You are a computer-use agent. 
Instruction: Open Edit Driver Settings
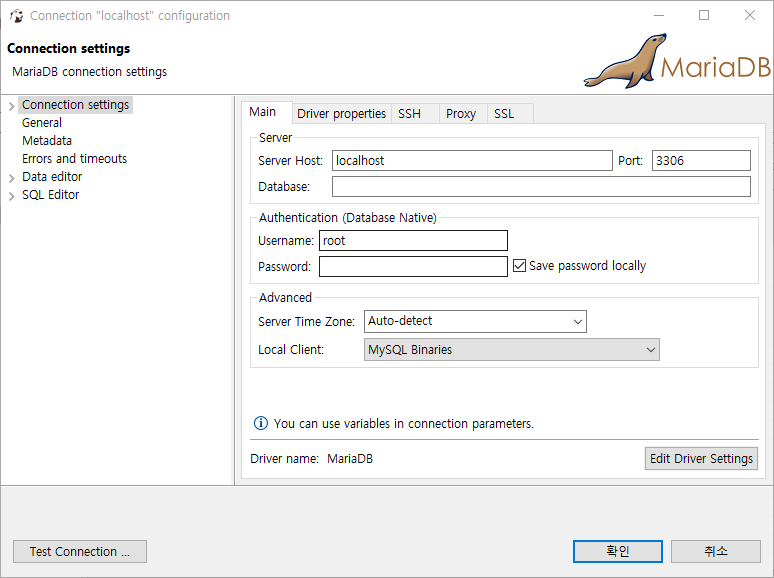tap(701, 459)
